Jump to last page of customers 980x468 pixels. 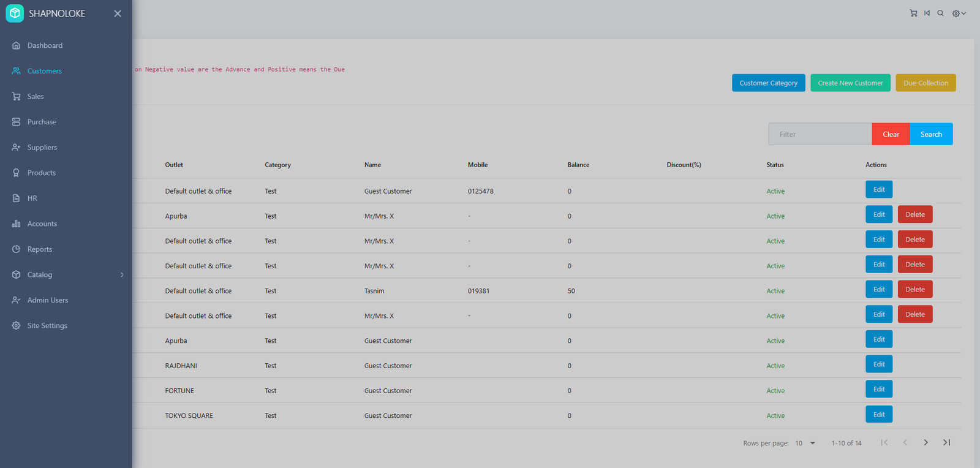coord(946,442)
